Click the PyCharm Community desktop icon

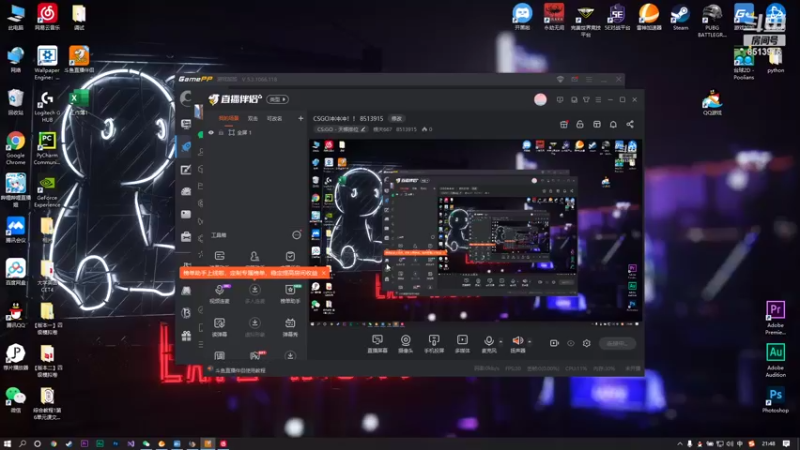47,148
